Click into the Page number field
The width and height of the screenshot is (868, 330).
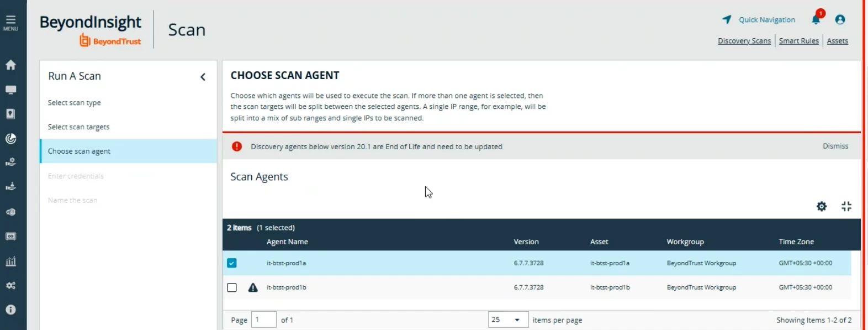tap(263, 319)
